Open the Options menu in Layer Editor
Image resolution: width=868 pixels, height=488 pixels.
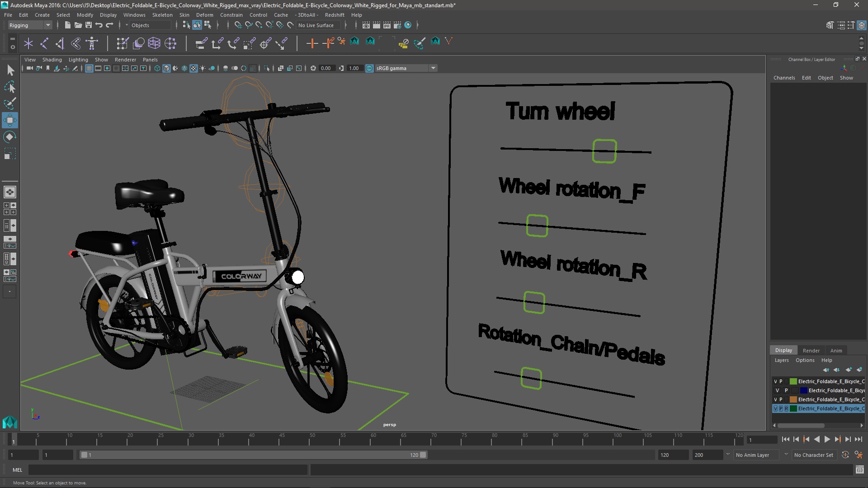(805, 360)
